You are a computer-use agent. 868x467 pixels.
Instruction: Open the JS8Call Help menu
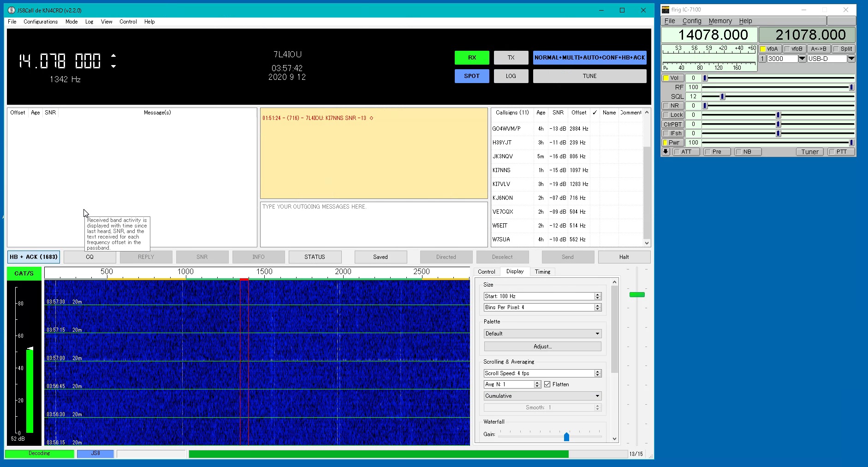point(149,22)
